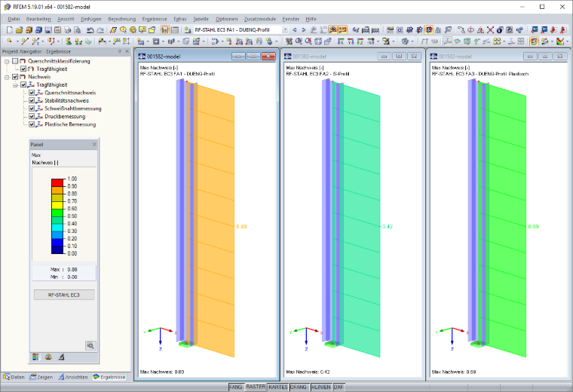Click the isometric view cube icon
The image size is (573, 392).
tap(318, 41)
